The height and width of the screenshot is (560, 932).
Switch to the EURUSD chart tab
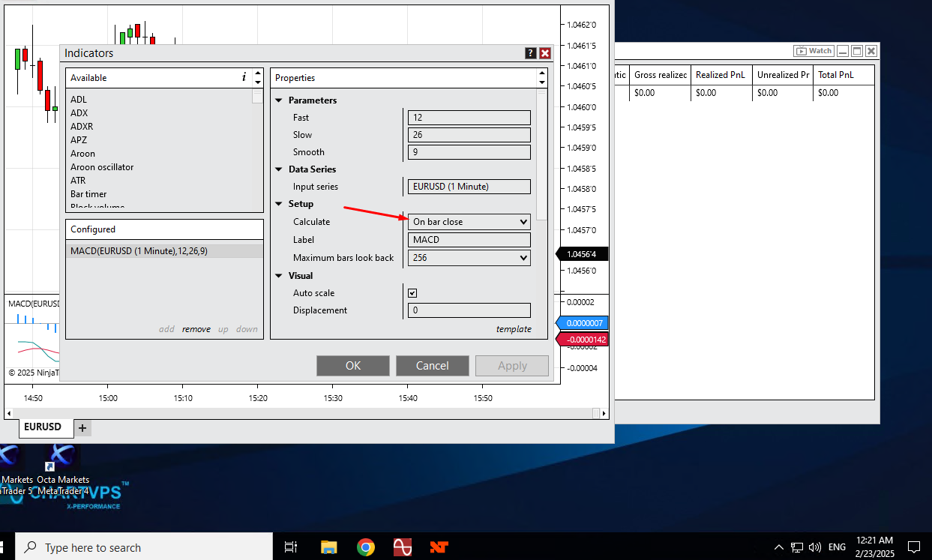point(43,427)
